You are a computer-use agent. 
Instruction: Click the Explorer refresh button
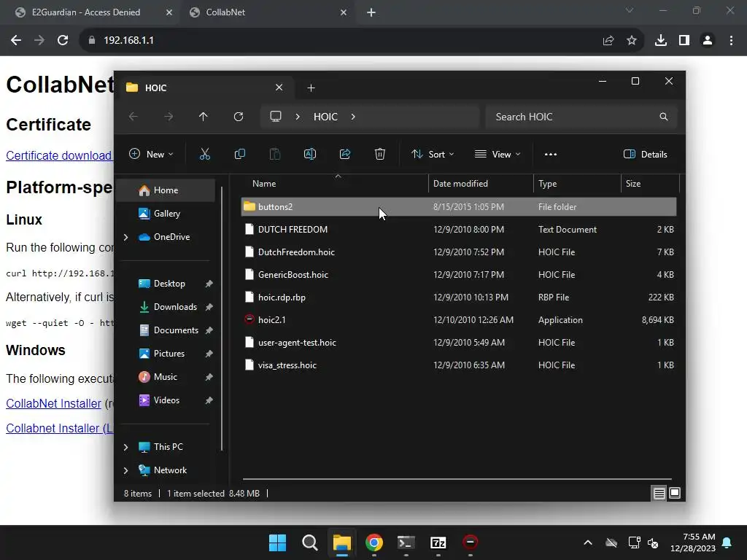239,117
